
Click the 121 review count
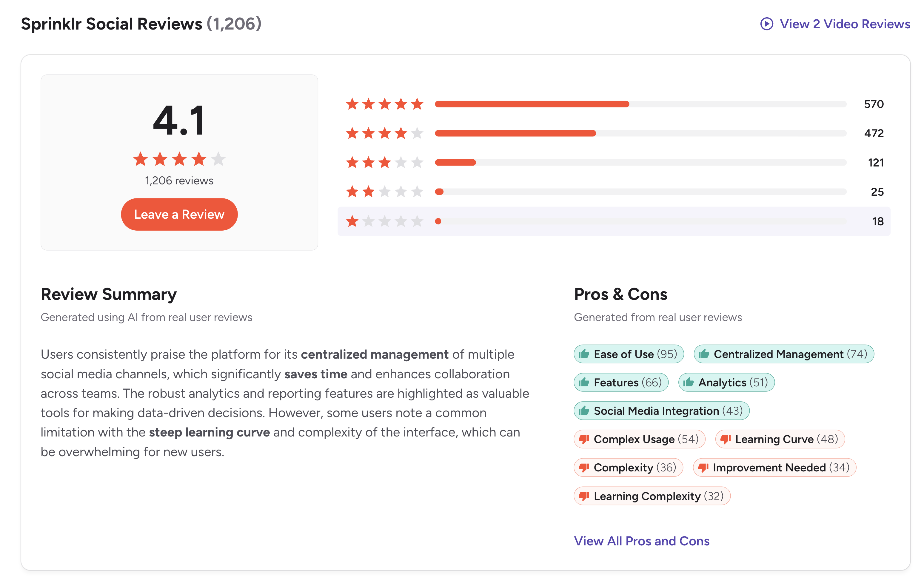coord(876,162)
